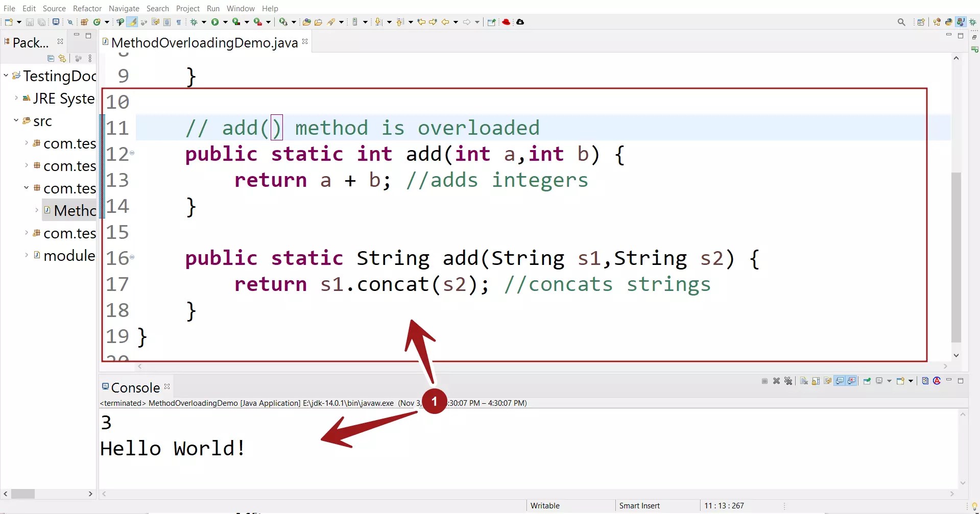Click the editor vertical scrollbar thumb

point(956,257)
